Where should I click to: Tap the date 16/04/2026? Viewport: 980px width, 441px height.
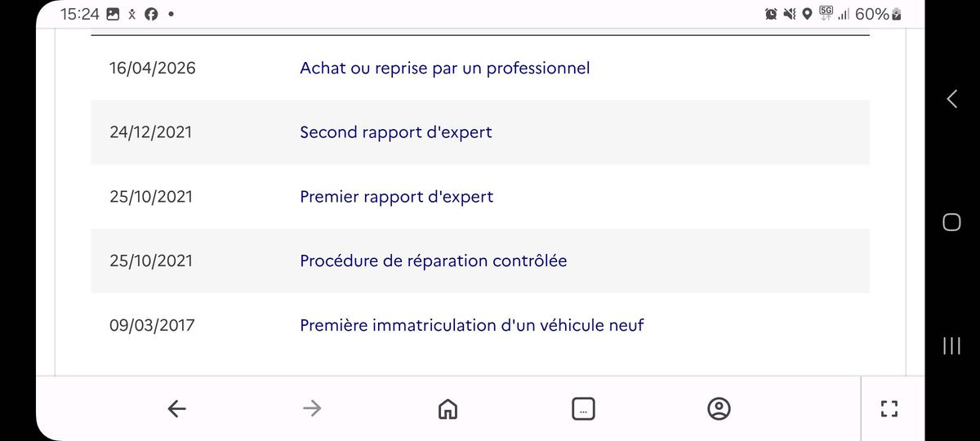153,68
